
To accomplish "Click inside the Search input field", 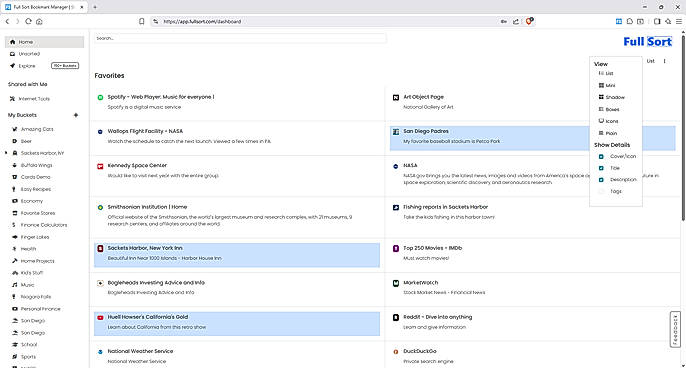I will click(240, 39).
